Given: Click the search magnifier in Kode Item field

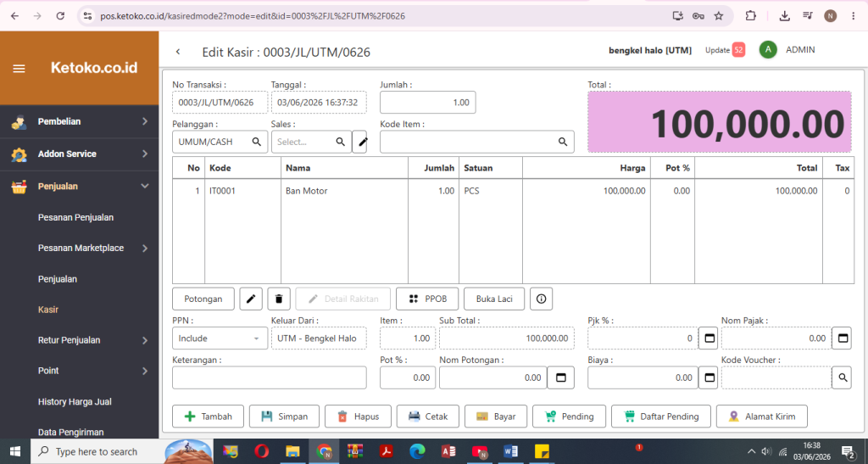Looking at the screenshot, I should click(x=563, y=142).
